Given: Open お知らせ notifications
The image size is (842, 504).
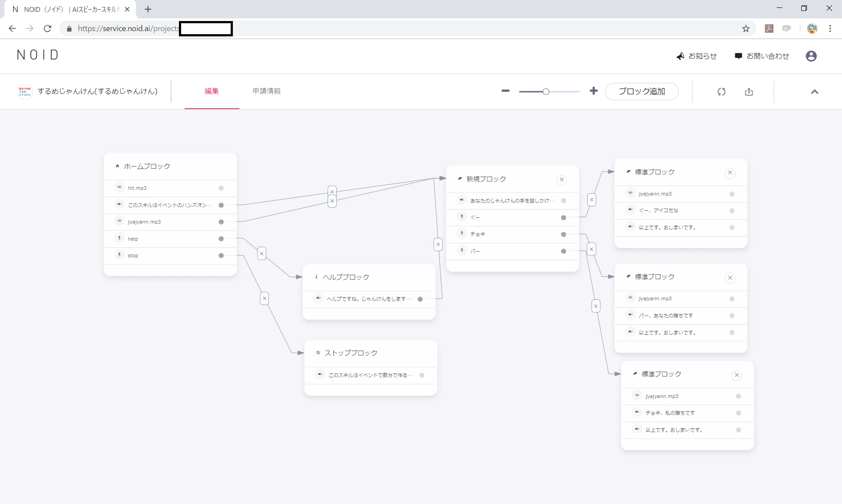Looking at the screenshot, I should (696, 56).
